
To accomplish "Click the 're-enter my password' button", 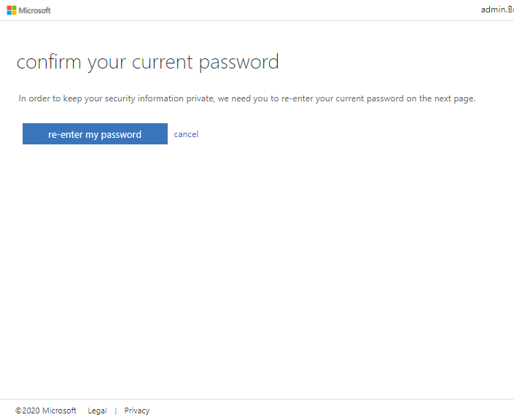I will (95, 133).
